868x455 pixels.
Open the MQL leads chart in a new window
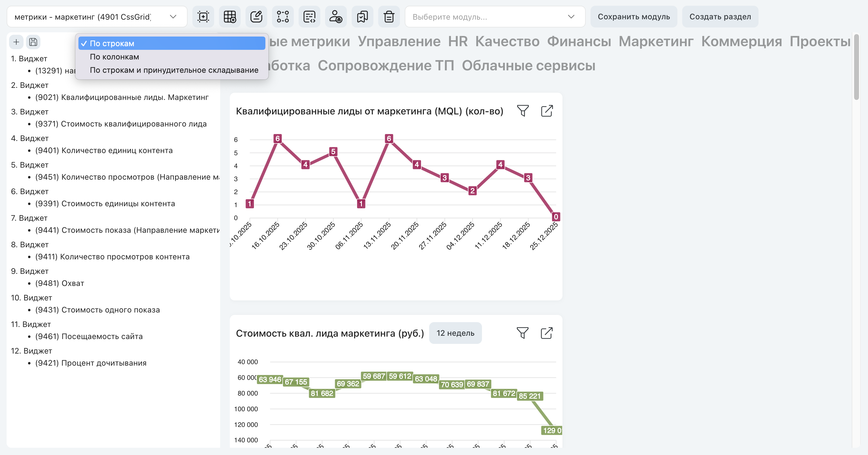546,111
